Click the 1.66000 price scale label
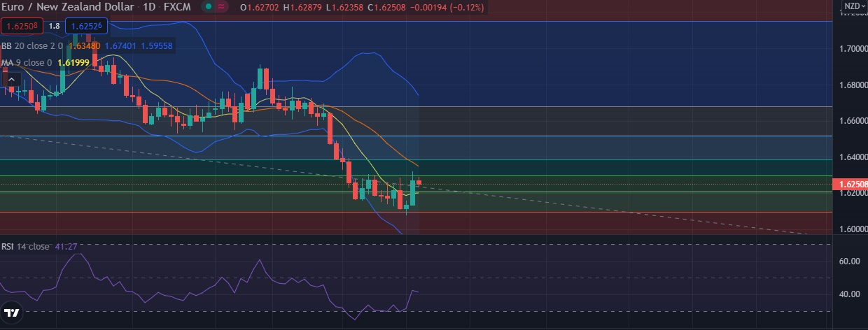Screen dimensions: 868x330 coord(853,121)
